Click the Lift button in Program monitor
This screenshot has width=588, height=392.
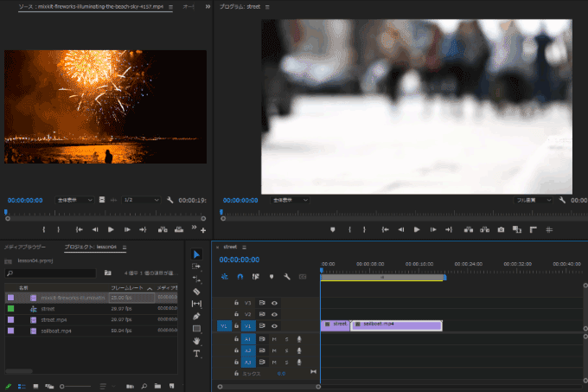click(469, 229)
